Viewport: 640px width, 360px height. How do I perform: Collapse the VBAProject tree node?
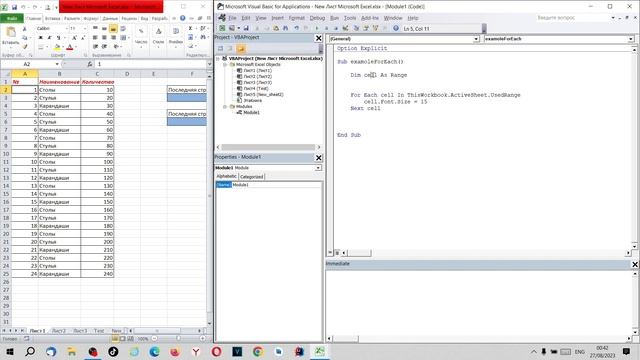[218, 59]
